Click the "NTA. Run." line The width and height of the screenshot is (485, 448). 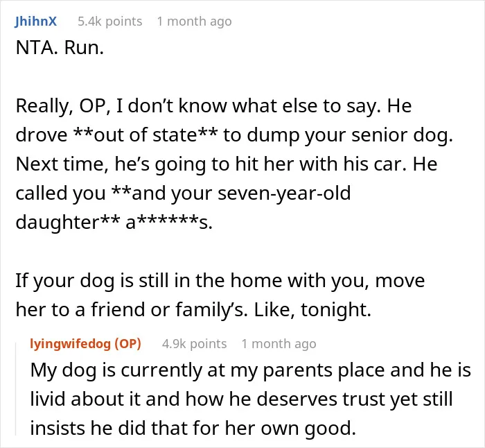point(60,48)
